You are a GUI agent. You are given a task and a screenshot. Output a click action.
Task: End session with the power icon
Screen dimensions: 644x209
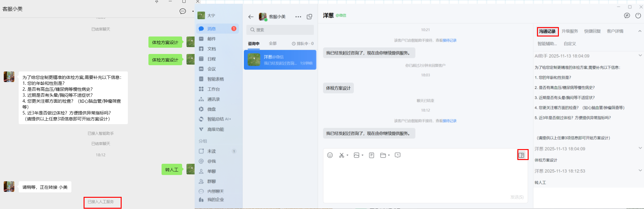(x=638, y=16)
